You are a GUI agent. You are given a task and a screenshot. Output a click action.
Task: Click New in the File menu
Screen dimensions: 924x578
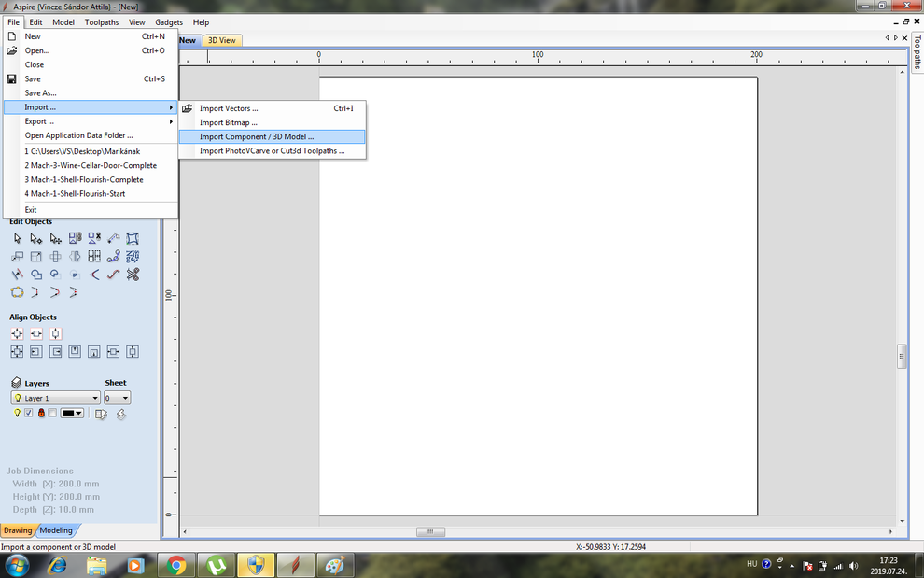tap(91, 36)
